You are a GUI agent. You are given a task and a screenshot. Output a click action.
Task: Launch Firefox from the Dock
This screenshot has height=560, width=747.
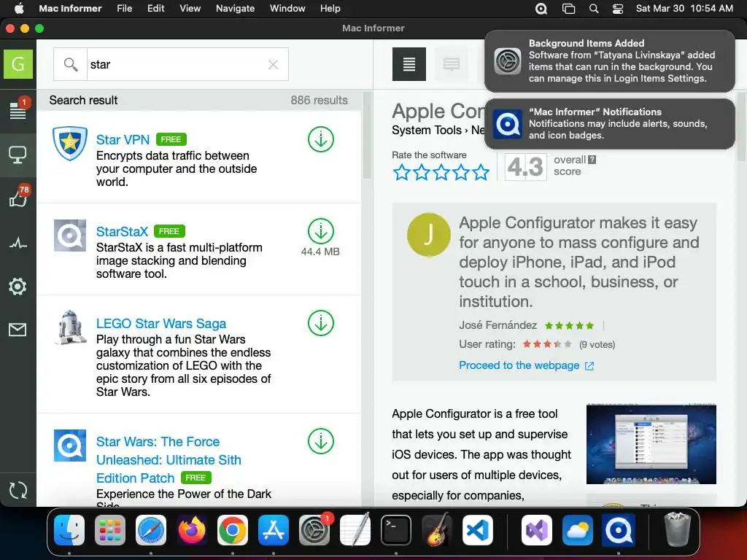192,530
